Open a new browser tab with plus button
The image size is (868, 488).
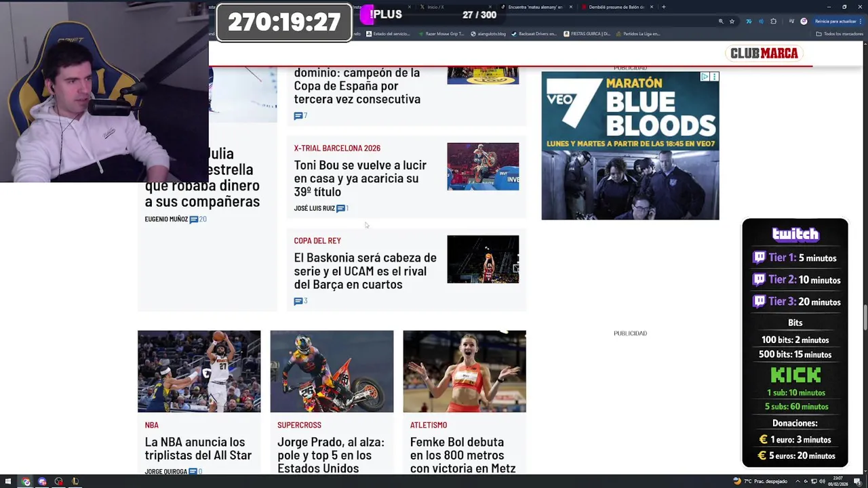pos(663,7)
